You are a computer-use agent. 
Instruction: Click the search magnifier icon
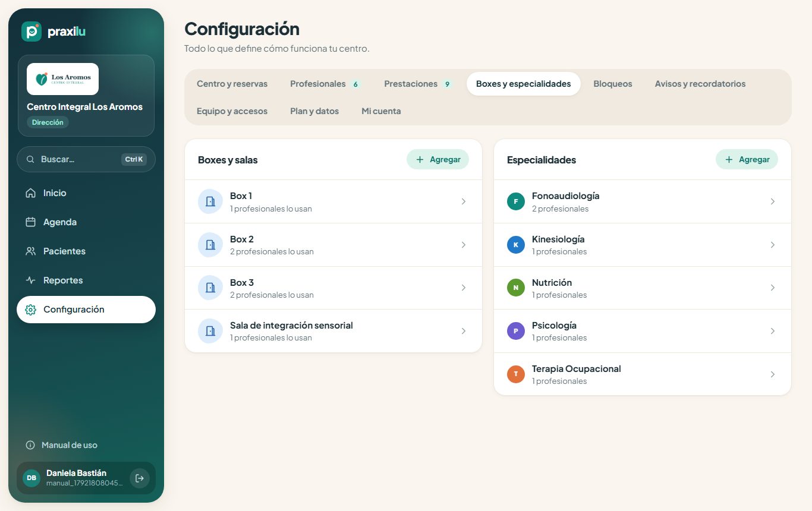(30, 159)
